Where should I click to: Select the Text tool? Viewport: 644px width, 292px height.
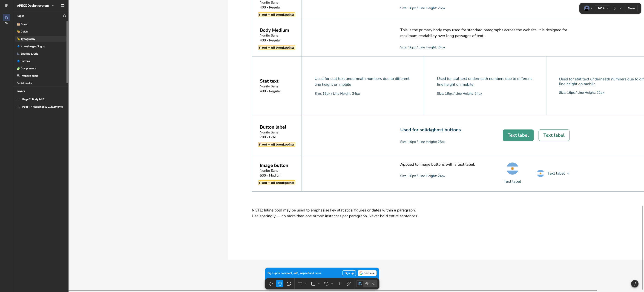[x=339, y=284]
